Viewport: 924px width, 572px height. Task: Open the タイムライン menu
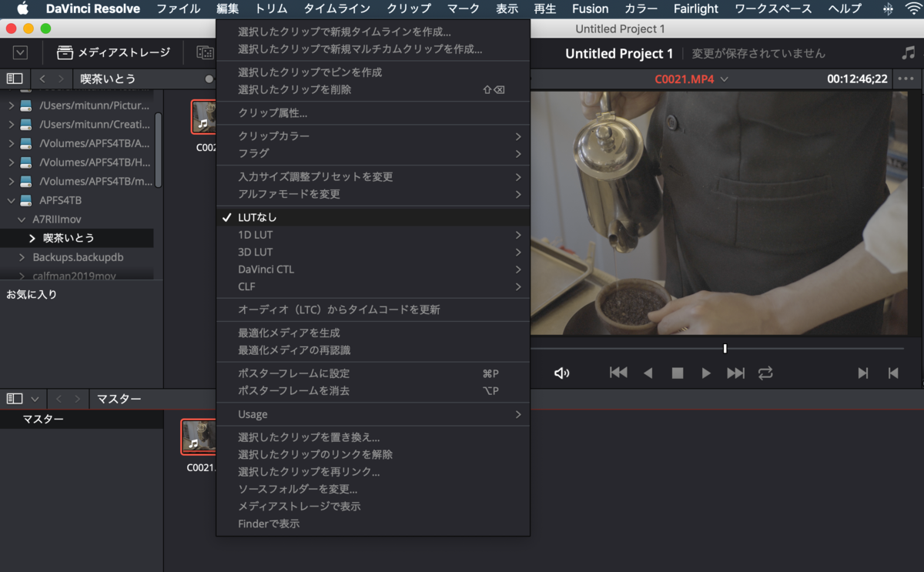coord(336,9)
